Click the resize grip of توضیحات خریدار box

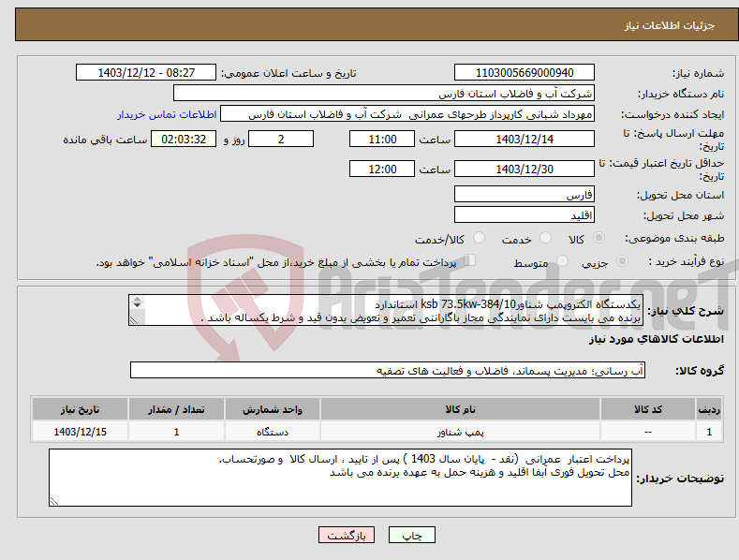tap(54, 501)
